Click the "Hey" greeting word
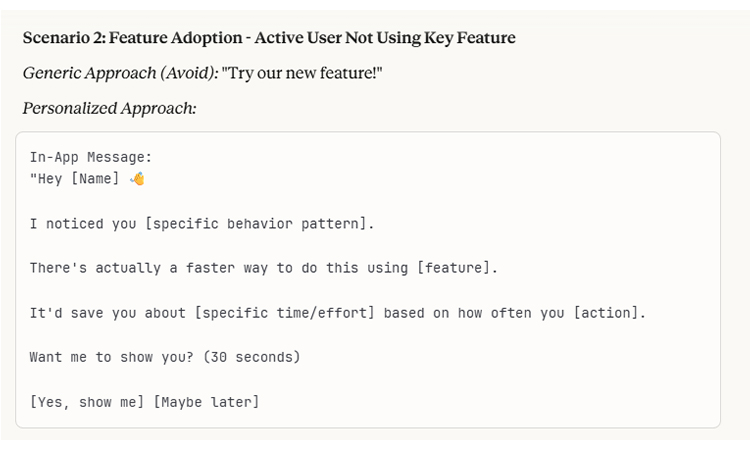This screenshot has height=450, width=750. [x=47, y=179]
